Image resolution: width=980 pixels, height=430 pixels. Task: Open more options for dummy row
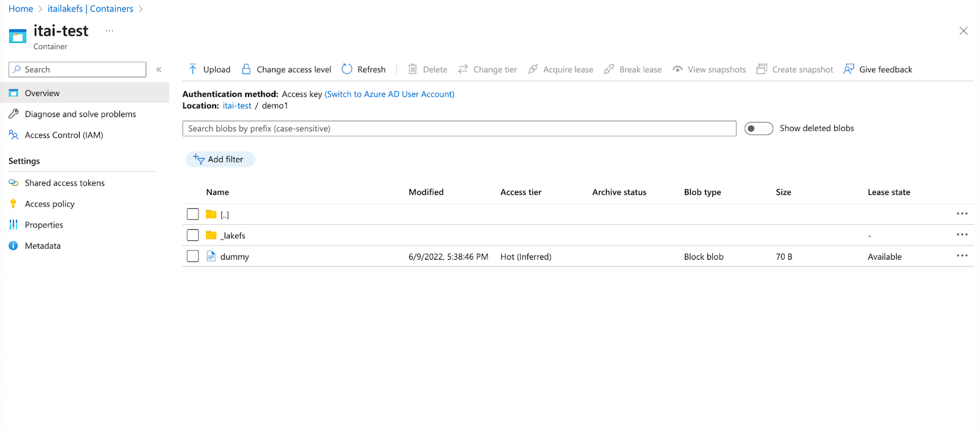coord(962,255)
